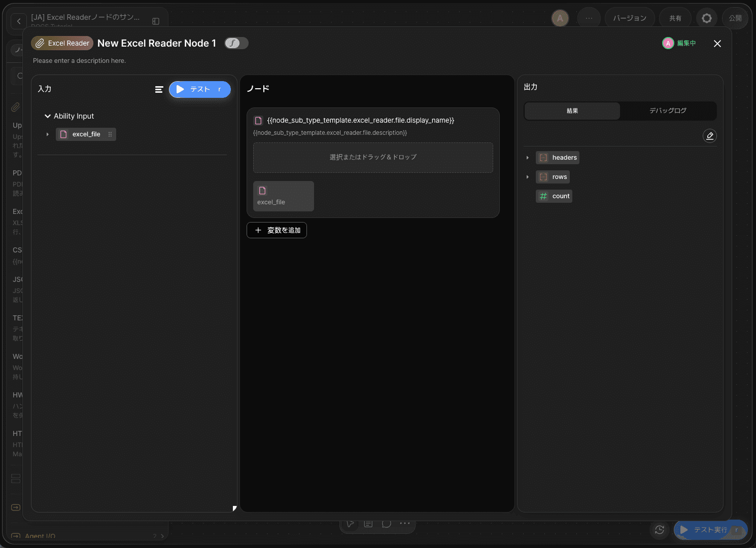
Task: Close the Excel Reader node dialog
Action: tap(717, 44)
